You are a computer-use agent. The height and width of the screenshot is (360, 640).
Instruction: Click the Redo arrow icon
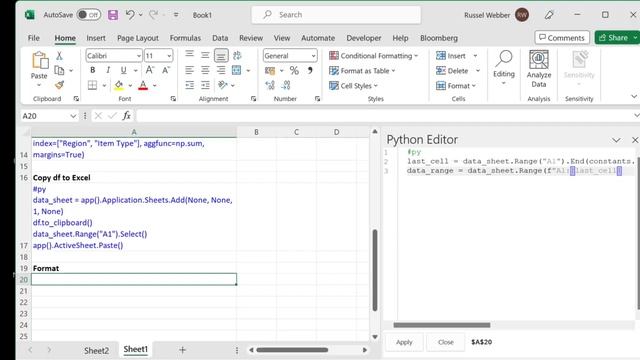point(153,15)
